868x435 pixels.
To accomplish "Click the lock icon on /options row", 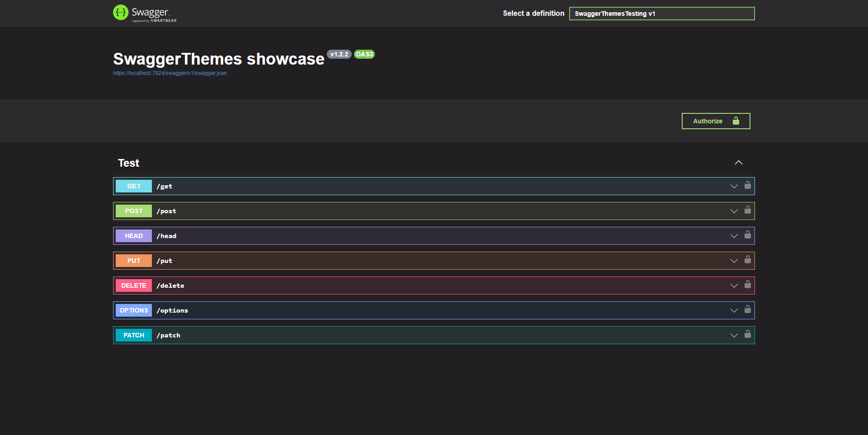I will (x=748, y=309).
